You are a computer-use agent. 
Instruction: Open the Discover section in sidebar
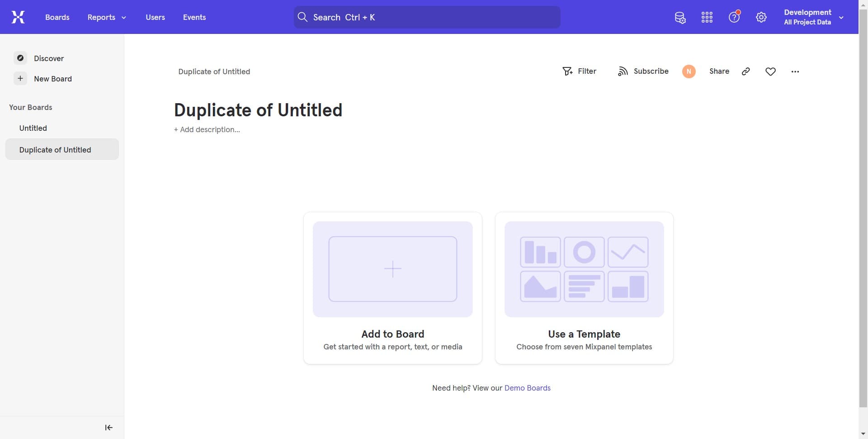tap(48, 58)
